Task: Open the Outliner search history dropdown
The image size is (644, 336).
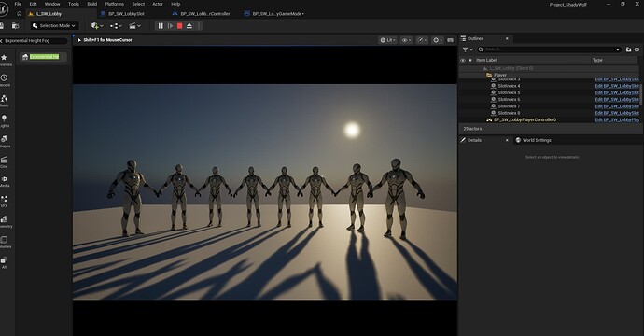Action: click(x=617, y=49)
